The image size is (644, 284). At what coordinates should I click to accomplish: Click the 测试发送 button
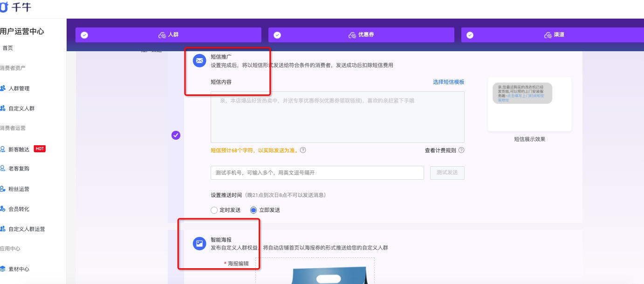[x=447, y=173]
